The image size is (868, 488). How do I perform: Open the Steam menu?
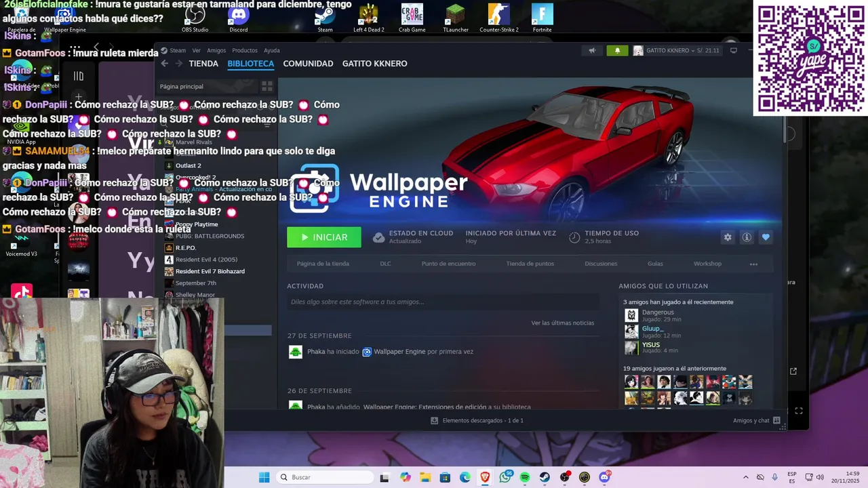(178, 50)
